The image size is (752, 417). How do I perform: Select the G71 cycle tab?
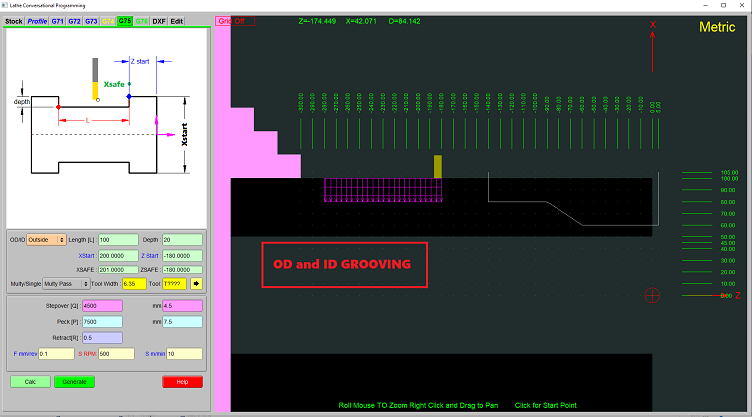(x=57, y=20)
